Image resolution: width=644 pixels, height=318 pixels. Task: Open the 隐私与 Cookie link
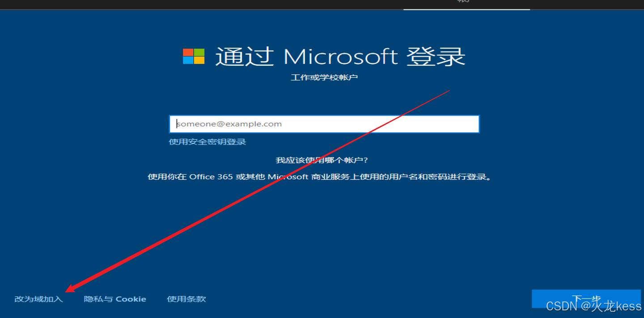(115, 299)
